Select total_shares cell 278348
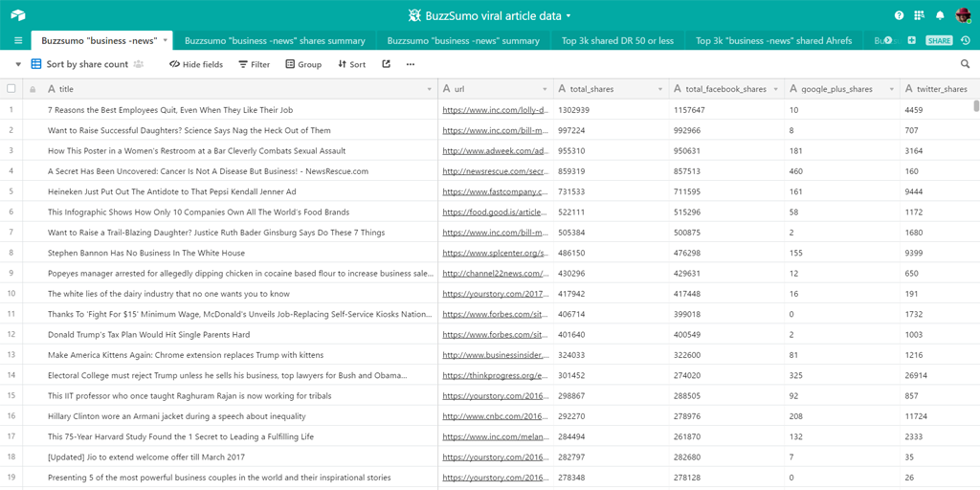 tap(612, 477)
